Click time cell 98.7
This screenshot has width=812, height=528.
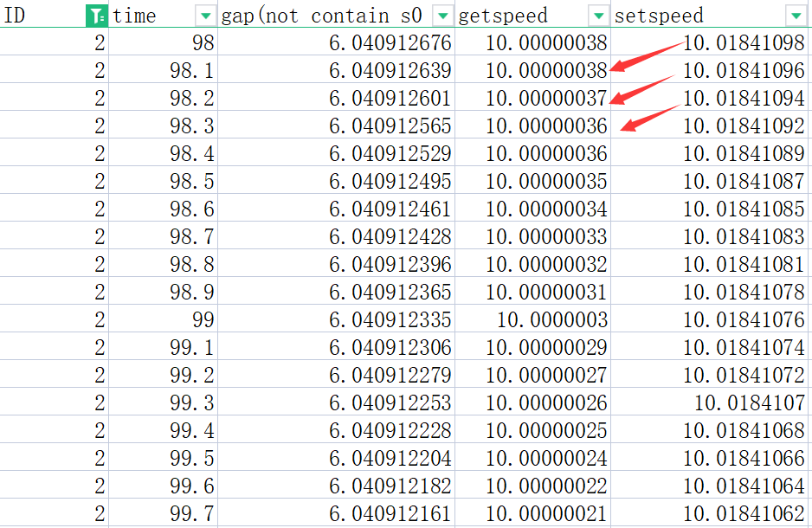(163, 236)
